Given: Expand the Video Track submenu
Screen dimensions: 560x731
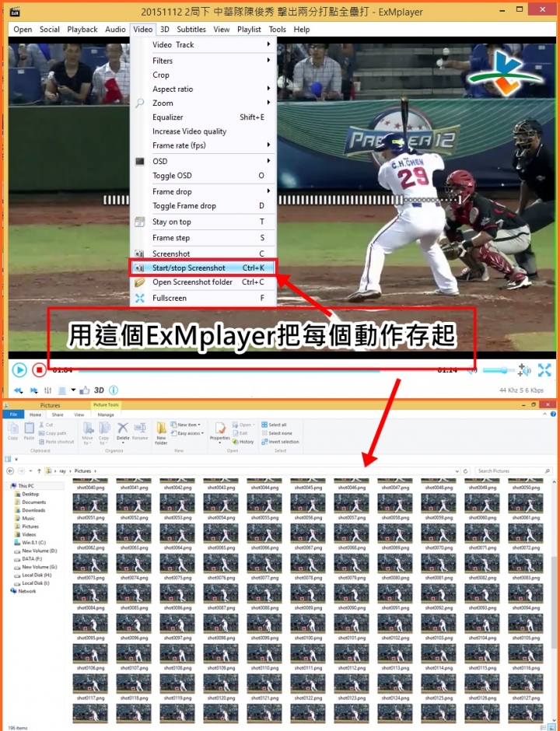Looking at the screenshot, I should pyautogui.click(x=203, y=45).
